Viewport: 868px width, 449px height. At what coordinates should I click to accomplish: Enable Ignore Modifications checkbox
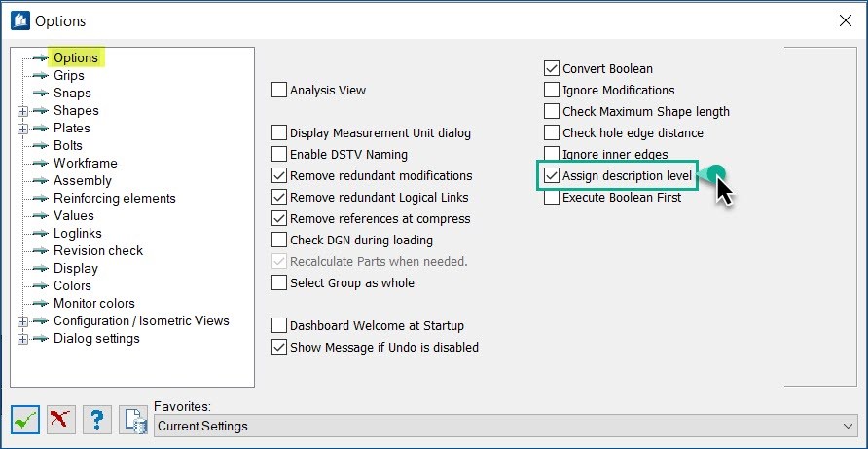pyautogui.click(x=552, y=90)
